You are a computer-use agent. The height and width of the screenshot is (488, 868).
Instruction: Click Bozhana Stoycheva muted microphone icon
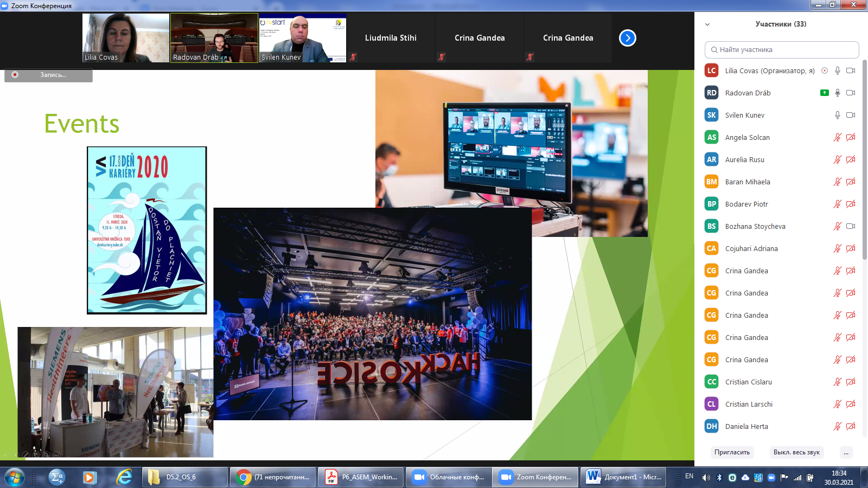(x=838, y=226)
